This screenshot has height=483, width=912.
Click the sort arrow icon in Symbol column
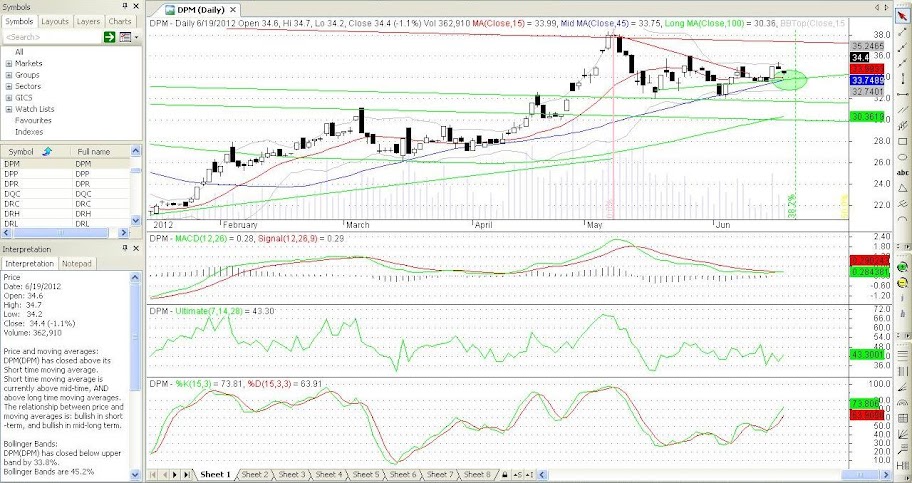[x=48, y=151]
